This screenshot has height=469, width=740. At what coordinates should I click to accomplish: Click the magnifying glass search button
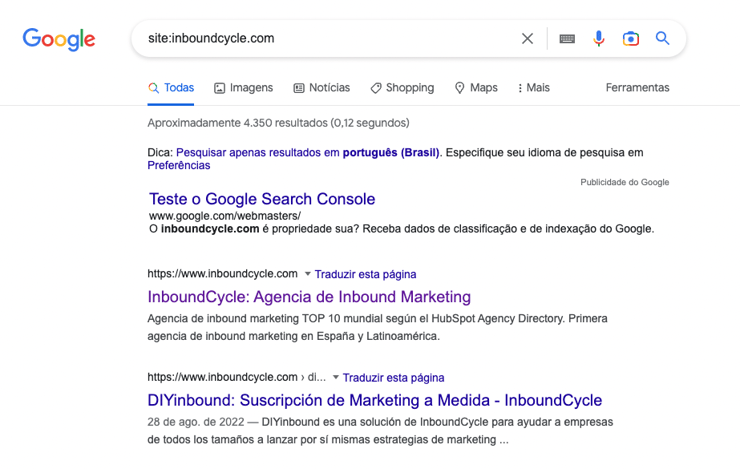click(x=663, y=38)
